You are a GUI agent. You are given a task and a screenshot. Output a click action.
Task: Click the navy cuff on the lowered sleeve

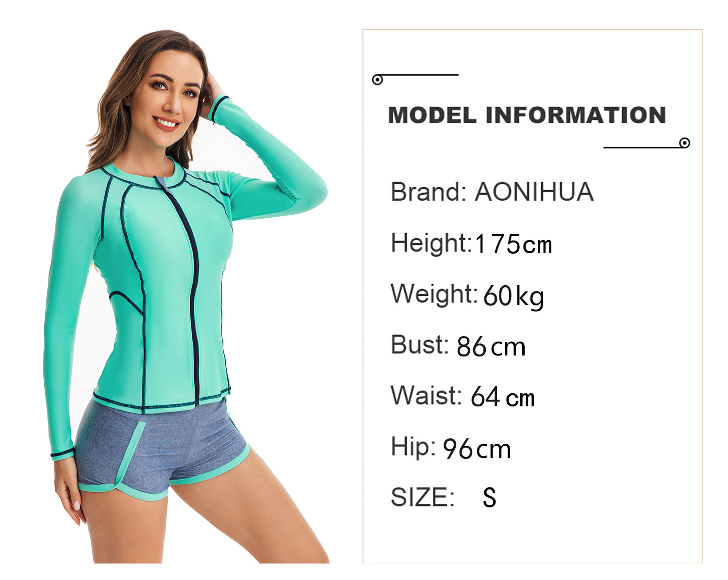[63, 454]
